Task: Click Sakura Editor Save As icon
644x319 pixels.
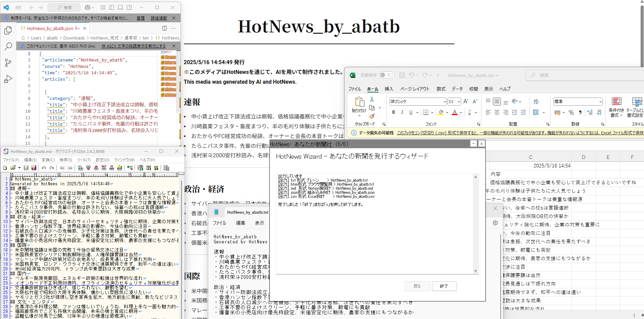Action: 34,168
